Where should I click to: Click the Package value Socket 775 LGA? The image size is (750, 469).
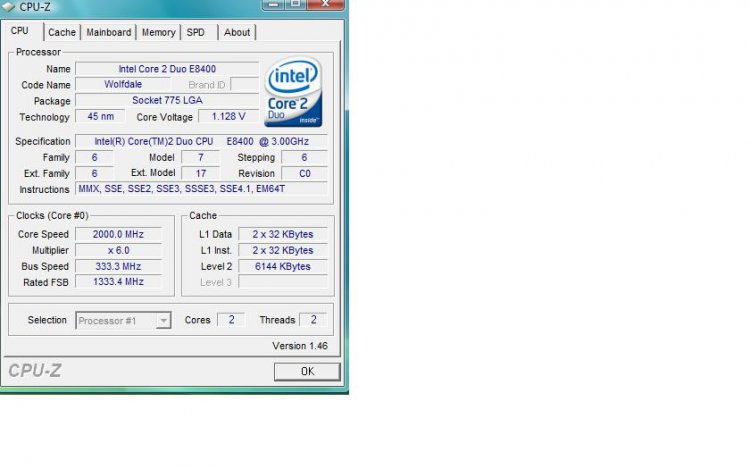[x=167, y=100]
